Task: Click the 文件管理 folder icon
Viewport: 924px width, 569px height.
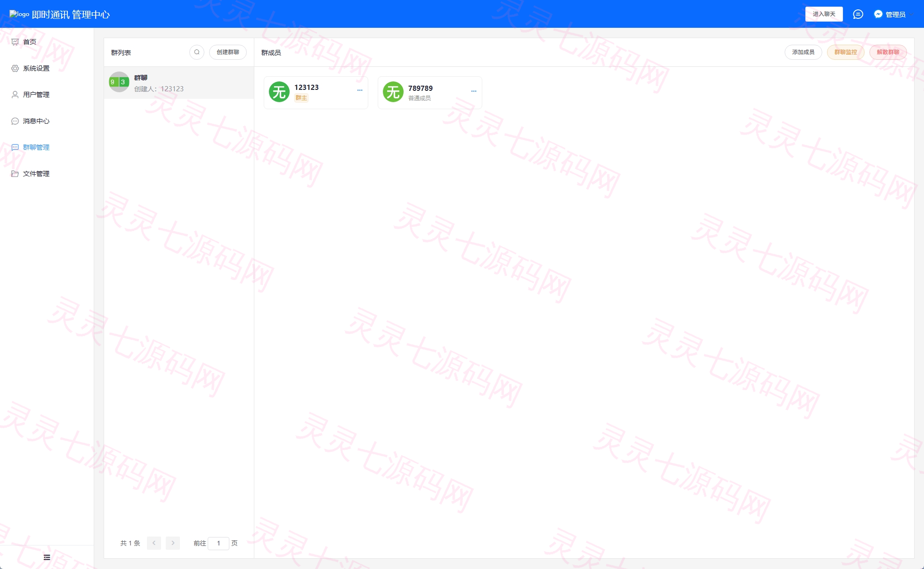Action: tap(15, 174)
